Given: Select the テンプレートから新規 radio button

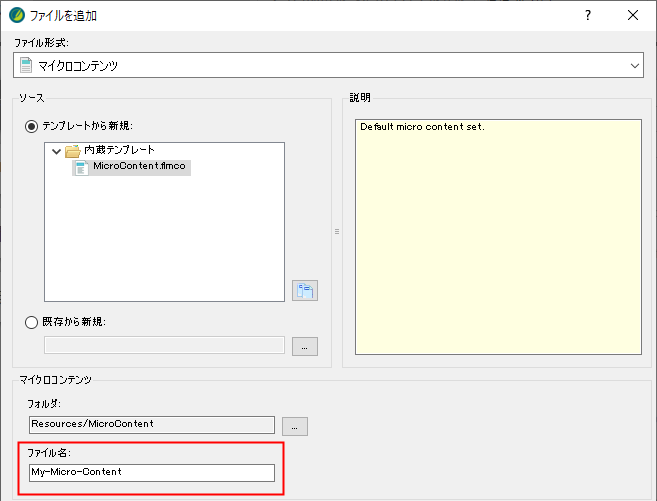Looking at the screenshot, I should (x=32, y=126).
